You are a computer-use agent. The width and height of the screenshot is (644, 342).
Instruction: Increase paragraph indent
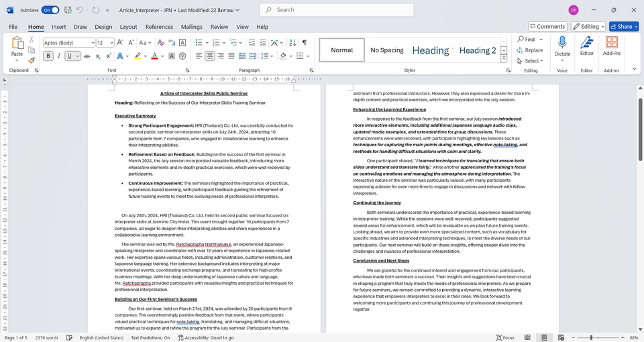point(262,43)
